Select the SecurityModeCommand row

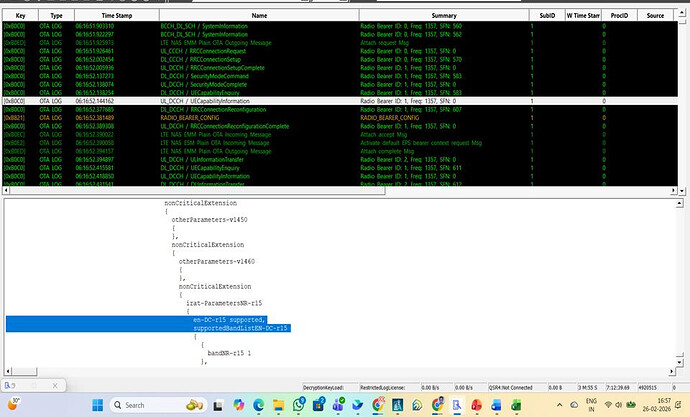click(x=340, y=76)
